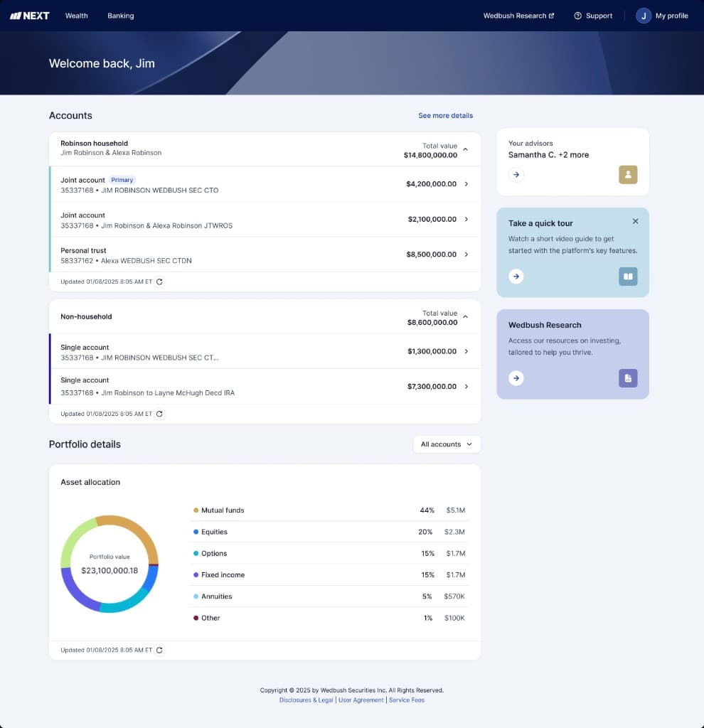Select the Alexa WEDBUSH SEC CTDN text

[x=146, y=261]
